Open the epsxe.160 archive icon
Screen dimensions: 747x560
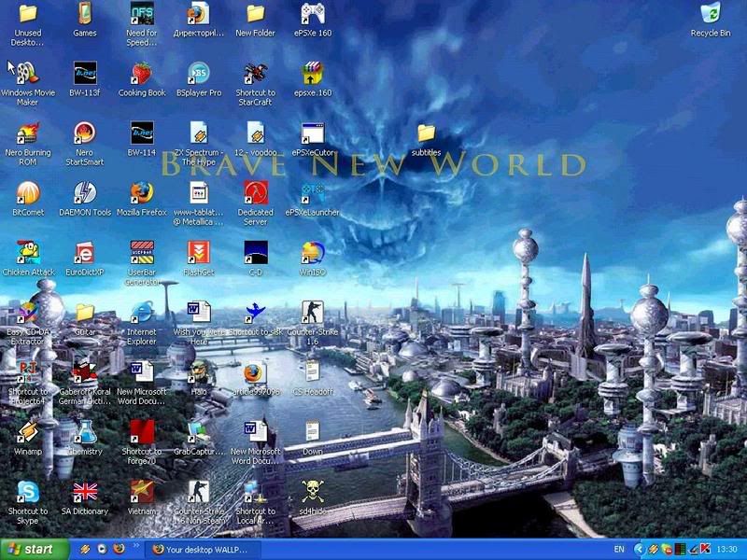(313, 74)
